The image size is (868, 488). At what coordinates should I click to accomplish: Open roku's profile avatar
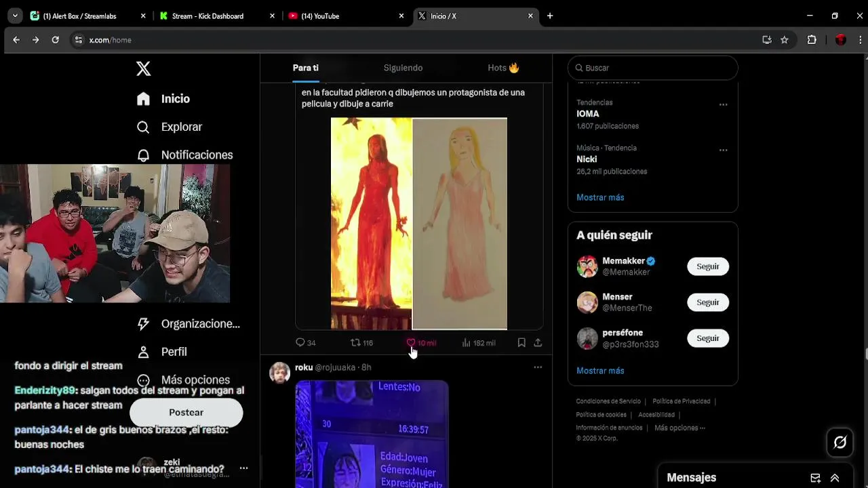[x=279, y=373]
